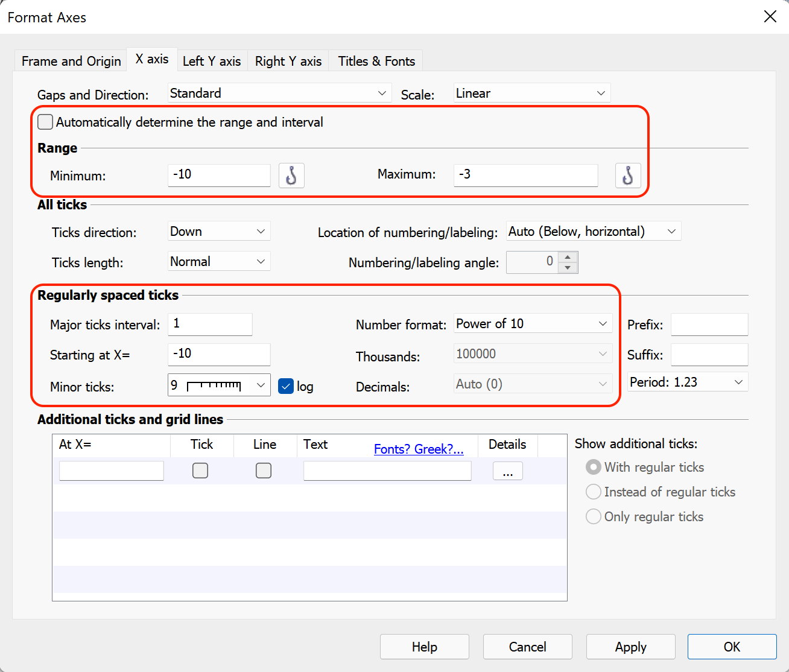This screenshot has width=789, height=672.
Task: Switch to Frame and Origin tab
Action: (x=71, y=61)
